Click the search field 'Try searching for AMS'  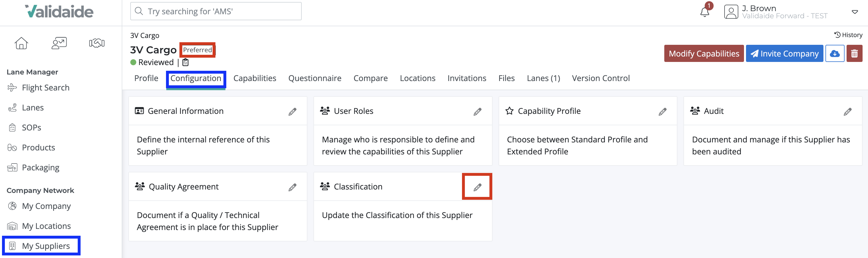(x=216, y=11)
